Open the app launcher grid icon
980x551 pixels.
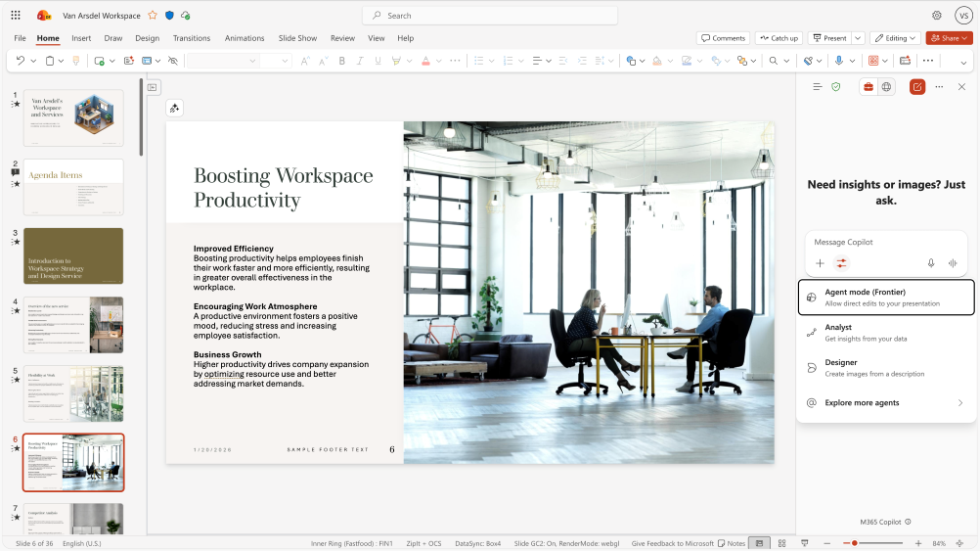click(16, 16)
